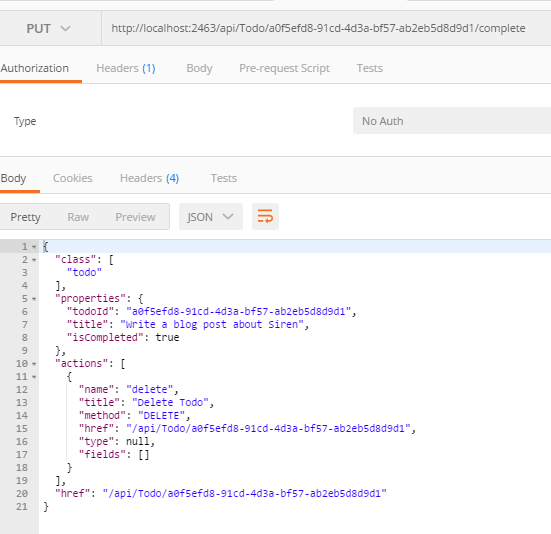Select the Pretty view button

point(25,217)
